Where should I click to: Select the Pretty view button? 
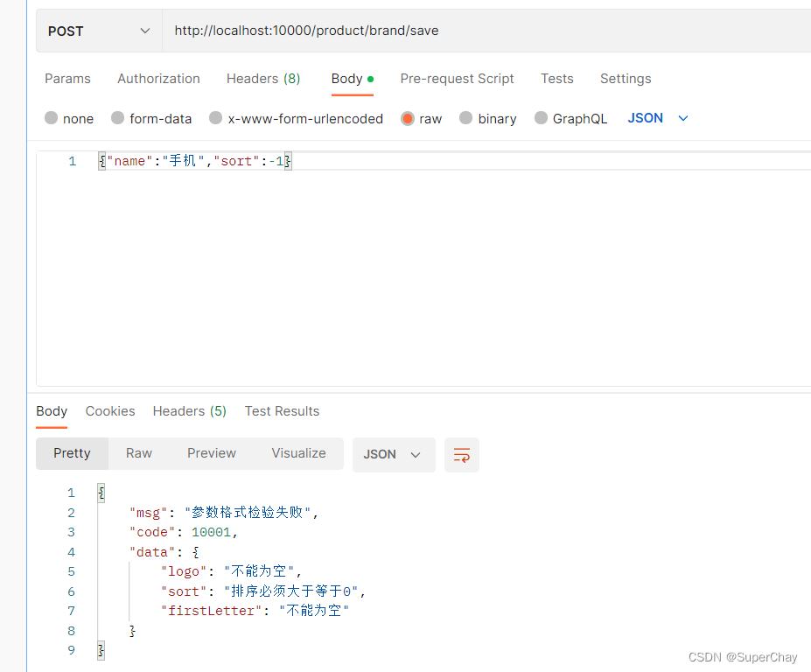pos(72,454)
